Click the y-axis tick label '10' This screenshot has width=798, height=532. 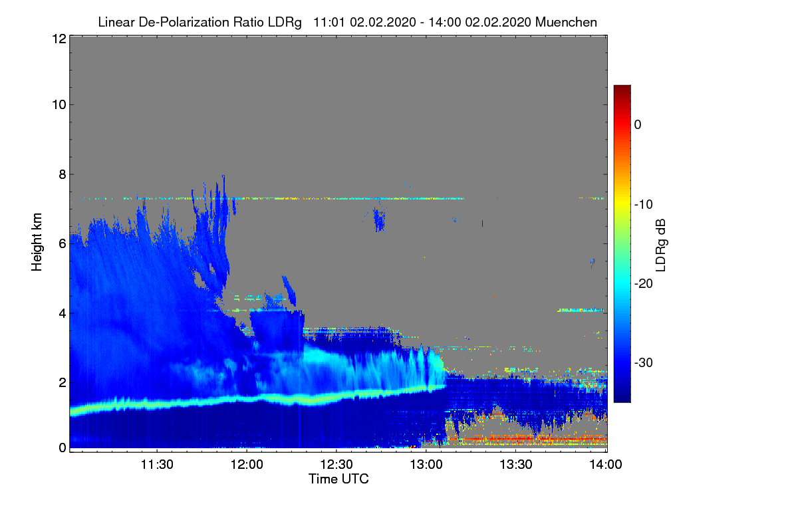59,104
